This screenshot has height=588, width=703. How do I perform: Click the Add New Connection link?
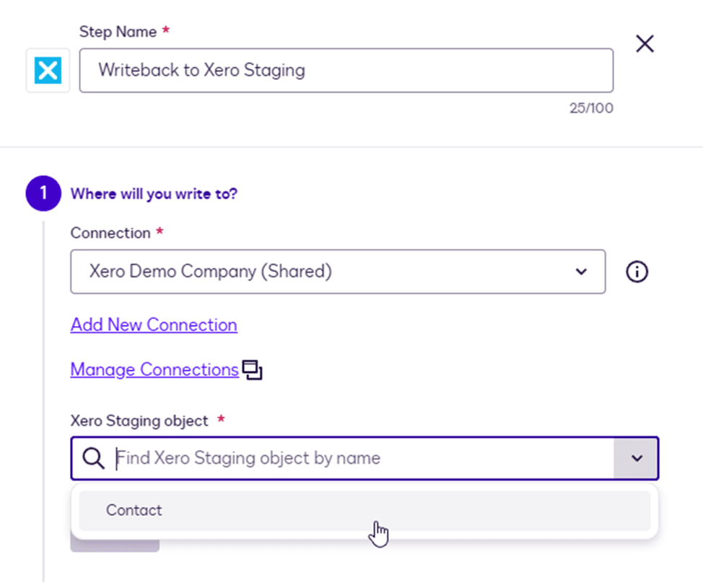point(154,325)
